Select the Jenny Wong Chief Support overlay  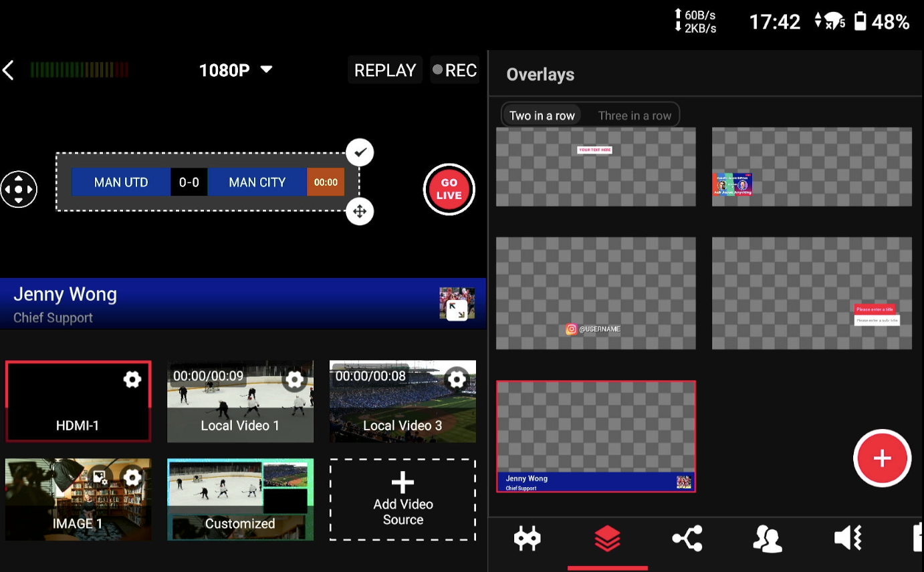point(596,436)
